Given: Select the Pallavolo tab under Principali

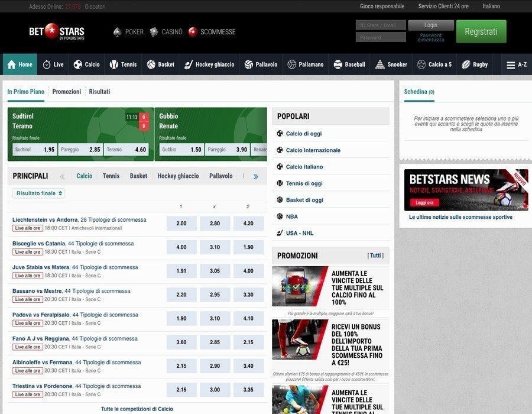Looking at the screenshot, I should (x=221, y=176).
